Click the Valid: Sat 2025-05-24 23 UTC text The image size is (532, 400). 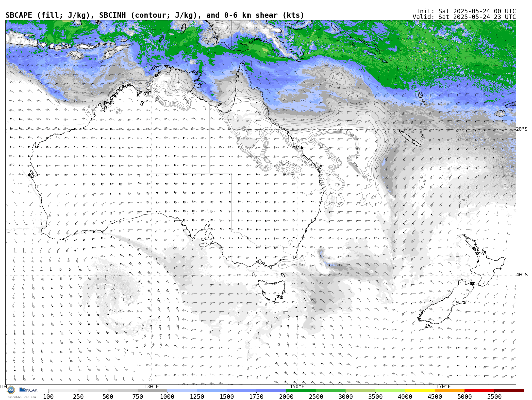(464, 17)
